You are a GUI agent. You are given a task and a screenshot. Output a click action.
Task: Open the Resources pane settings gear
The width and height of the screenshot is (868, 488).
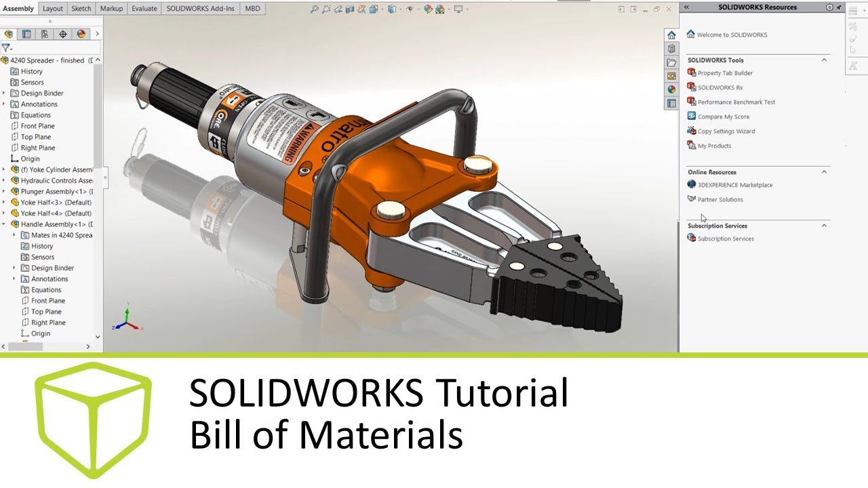click(x=829, y=7)
